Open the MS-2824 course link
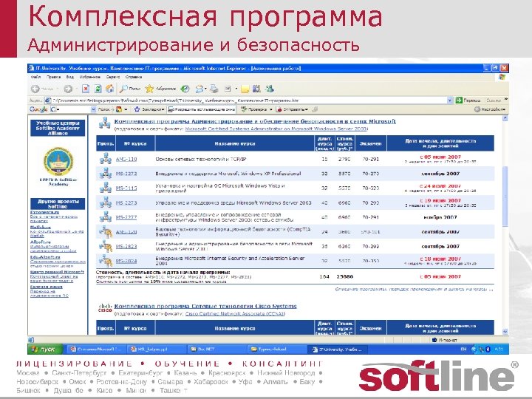Viewport: 532px width, 399px height. 126,262
